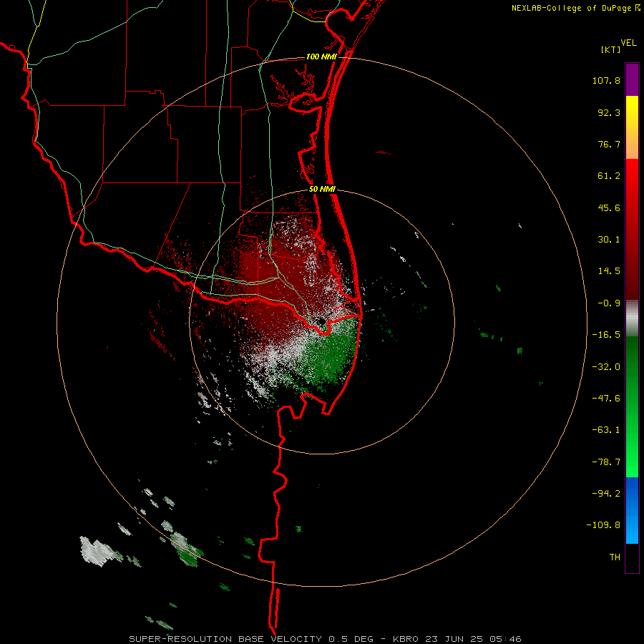This screenshot has height=644, width=644.
Task: Click the -32.0 velocity scale label
Action: click(606, 367)
